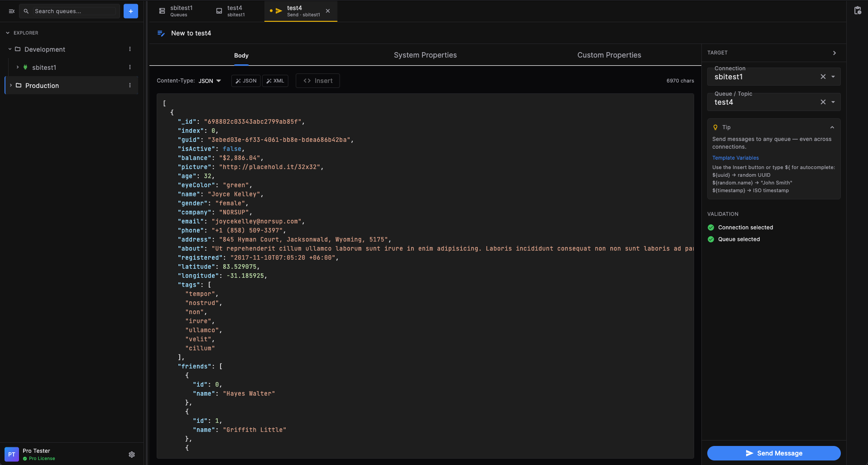
Task: Clear the sbitest1 connection selection
Action: click(823, 77)
